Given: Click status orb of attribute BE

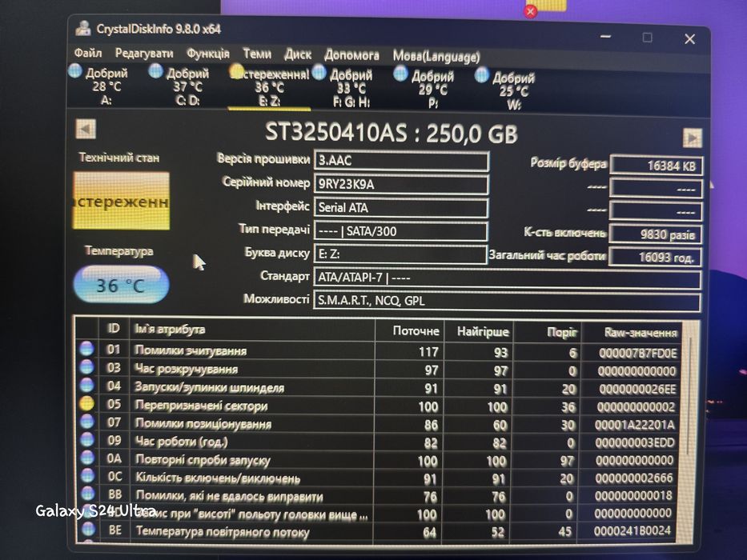Looking at the screenshot, I should click(89, 529).
